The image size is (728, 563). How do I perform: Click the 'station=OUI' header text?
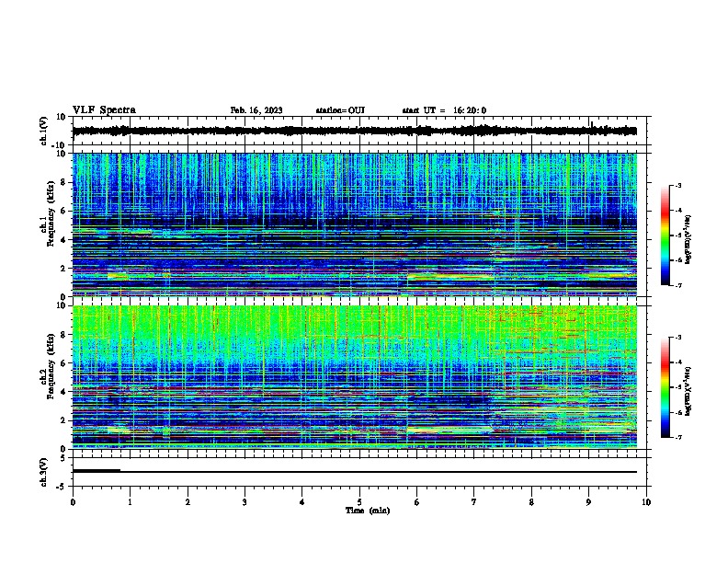tap(340, 110)
